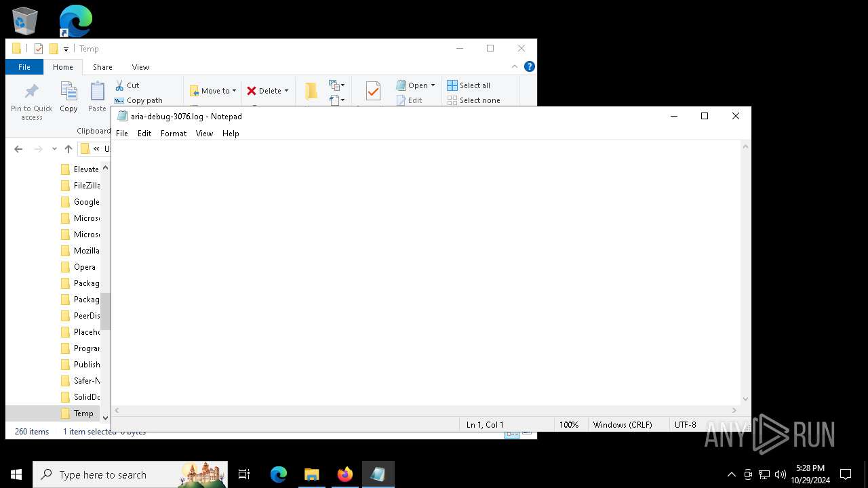Click Copy path in Clipboard group
Viewport: 868px width, 488px height.
pyautogui.click(x=138, y=100)
